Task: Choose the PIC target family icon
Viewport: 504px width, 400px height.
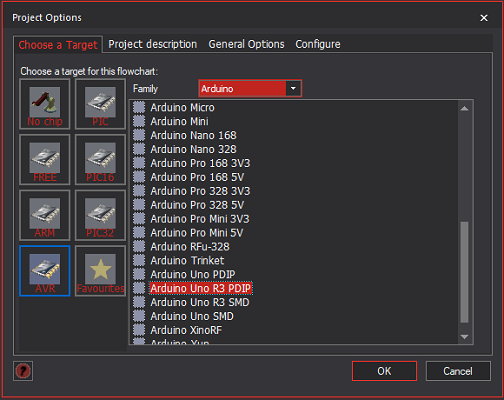Action: click(100, 104)
